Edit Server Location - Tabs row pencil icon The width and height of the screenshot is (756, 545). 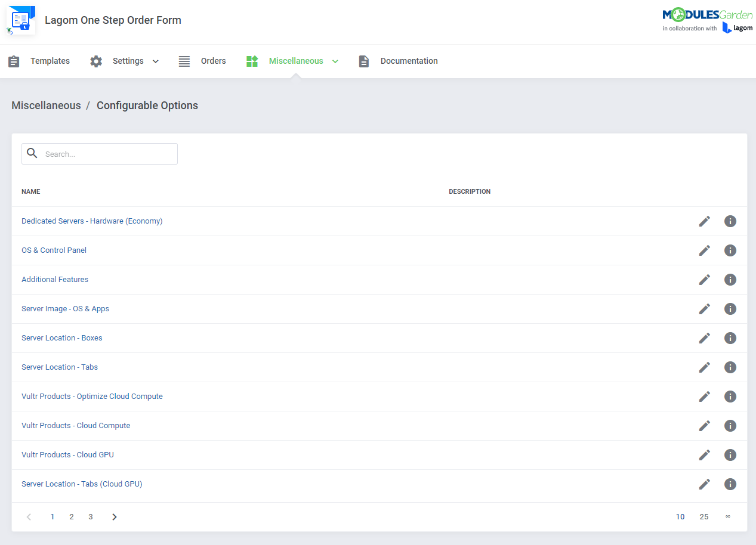[705, 367]
